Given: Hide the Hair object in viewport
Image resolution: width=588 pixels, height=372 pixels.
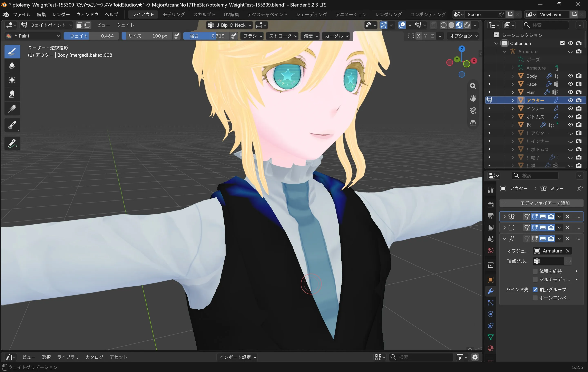Looking at the screenshot, I should 570,92.
